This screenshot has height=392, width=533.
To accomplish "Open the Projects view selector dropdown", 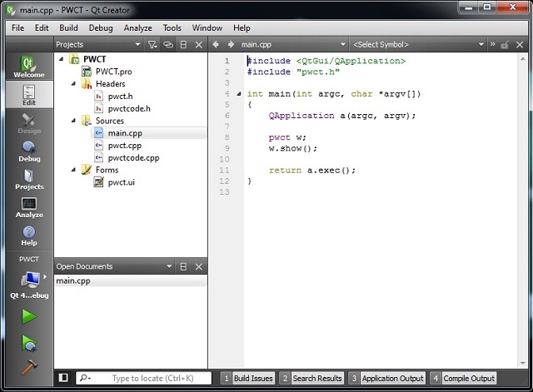I will (x=98, y=44).
